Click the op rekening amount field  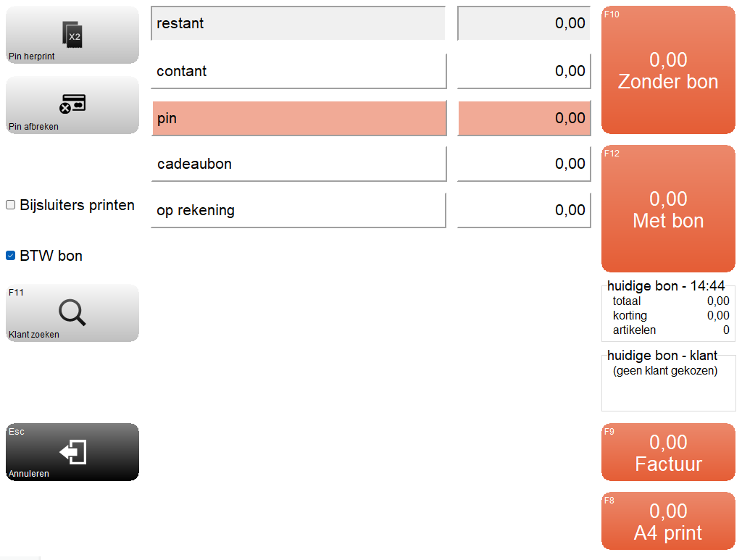pyautogui.click(x=524, y=210)
